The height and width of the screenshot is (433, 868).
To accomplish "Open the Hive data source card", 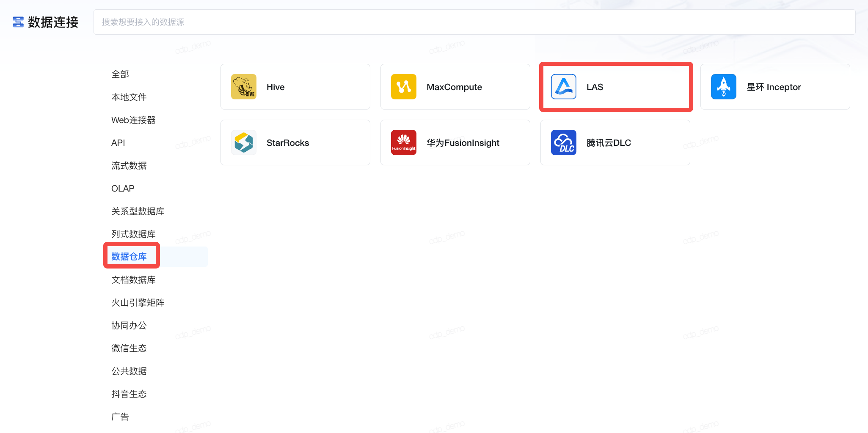I will tap(295, 87).
